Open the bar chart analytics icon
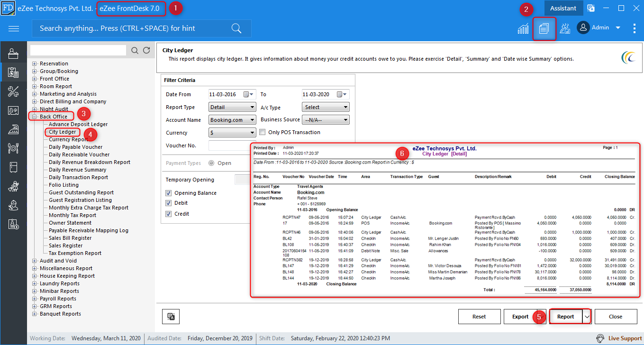The height and width of the screenshot is (345, 644). click(523, 28)
